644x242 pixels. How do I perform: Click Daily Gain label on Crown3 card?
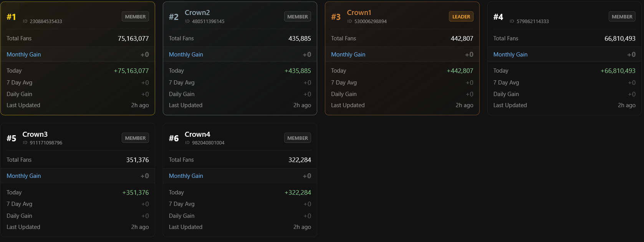point(19,216)
